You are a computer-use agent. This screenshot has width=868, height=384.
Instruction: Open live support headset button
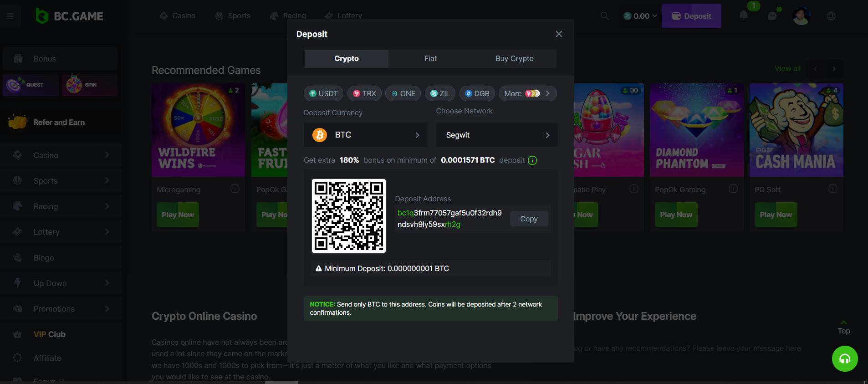coord(845,359)
